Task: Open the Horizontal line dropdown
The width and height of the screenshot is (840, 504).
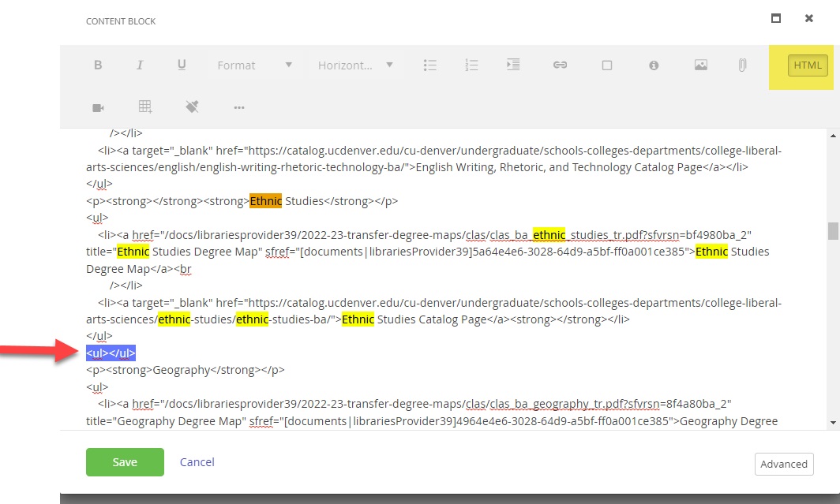Action: (358, 66)
